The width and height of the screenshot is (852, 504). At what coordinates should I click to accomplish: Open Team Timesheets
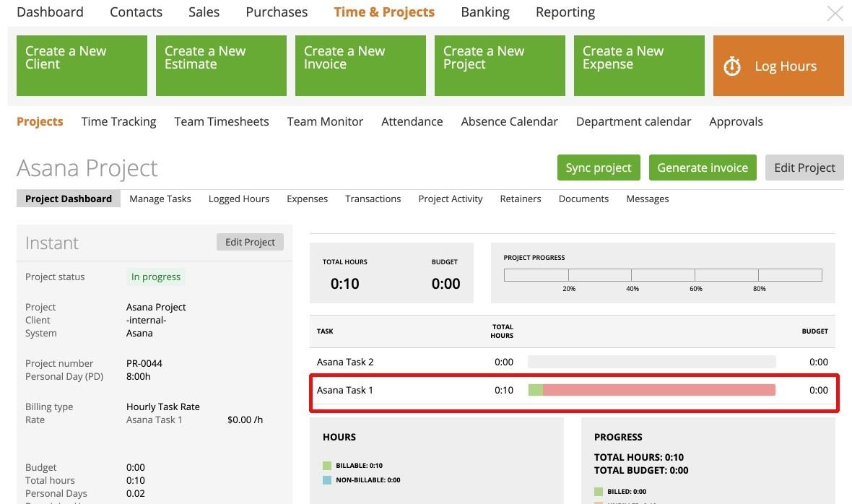pyautogui.click(x=221, y=121)
